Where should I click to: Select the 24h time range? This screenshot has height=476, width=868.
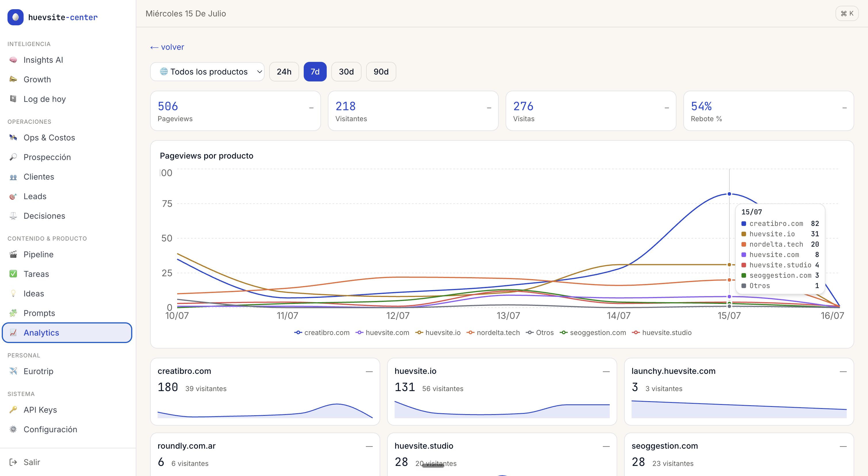(284, 71)
